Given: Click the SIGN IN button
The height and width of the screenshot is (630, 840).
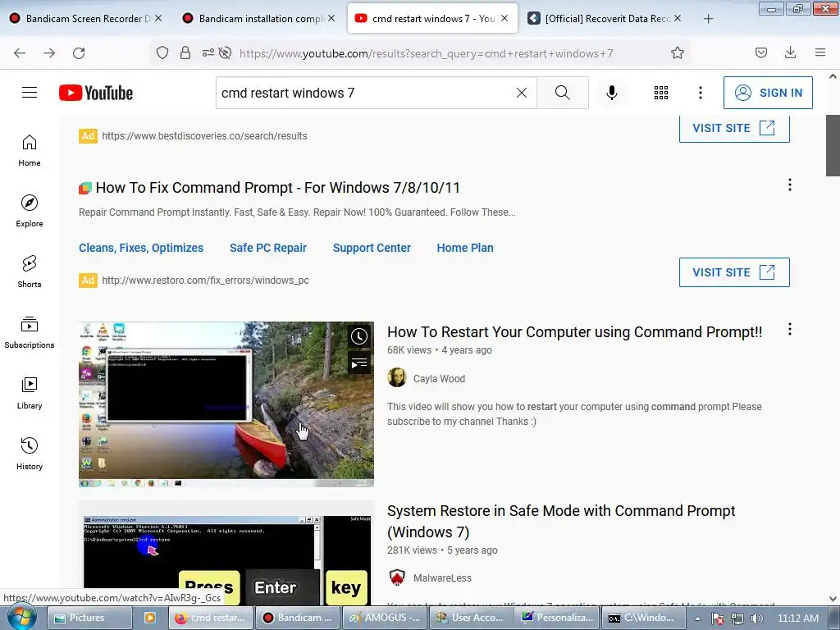Looking at the screenshot, I should coord(768,93).
